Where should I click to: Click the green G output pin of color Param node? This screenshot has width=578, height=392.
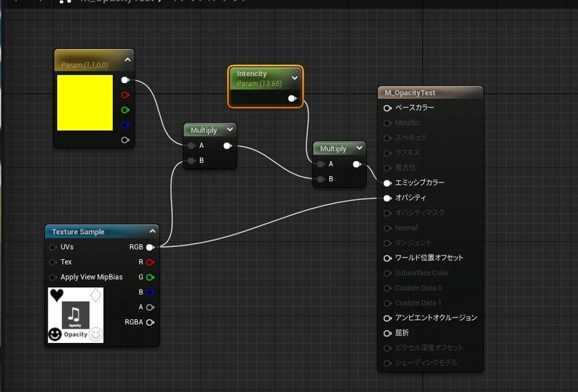click(125, 110)
